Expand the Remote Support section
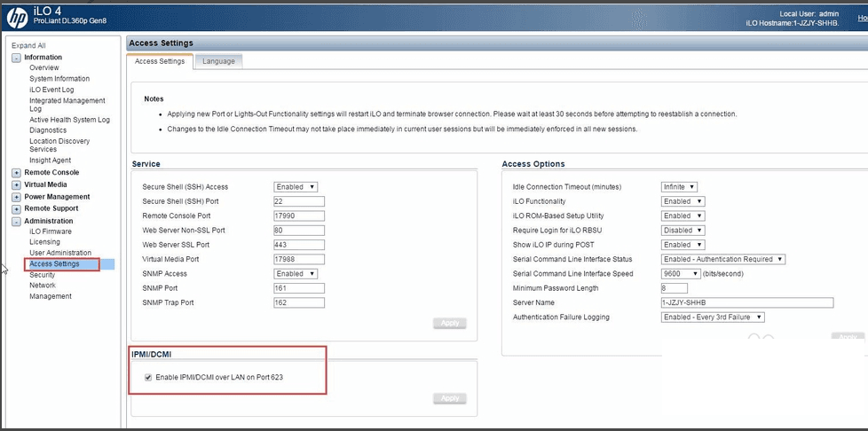 click(17, 208)
